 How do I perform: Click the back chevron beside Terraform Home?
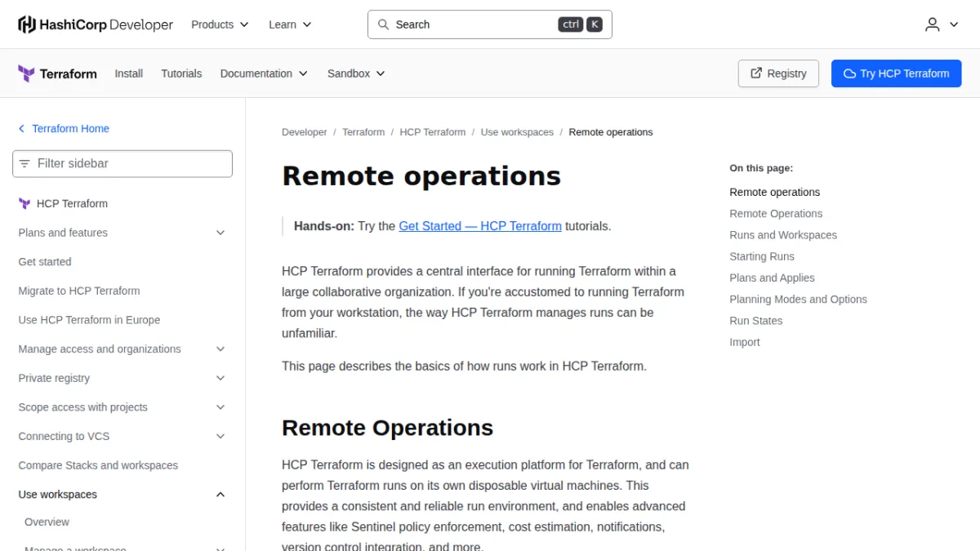22,129
